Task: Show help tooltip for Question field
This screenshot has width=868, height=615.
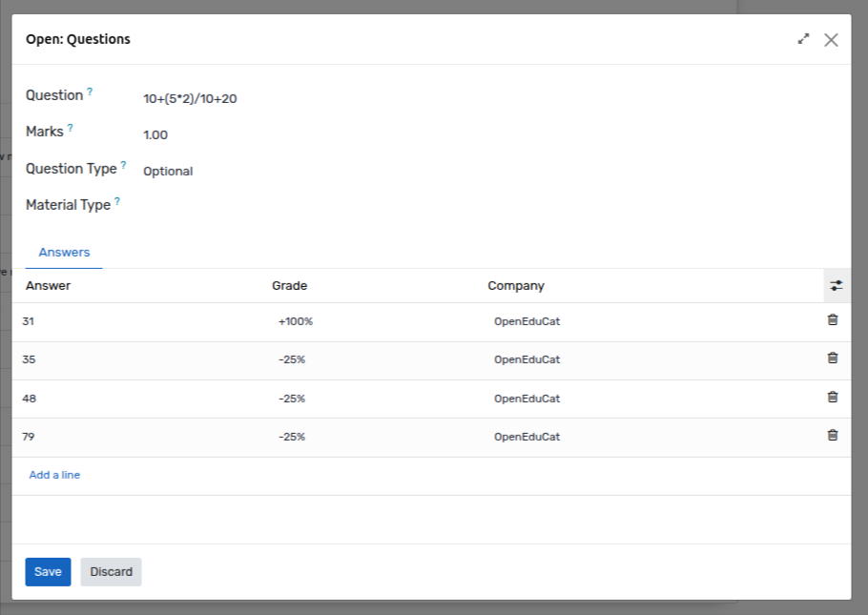Action: (x=90, y=92)
